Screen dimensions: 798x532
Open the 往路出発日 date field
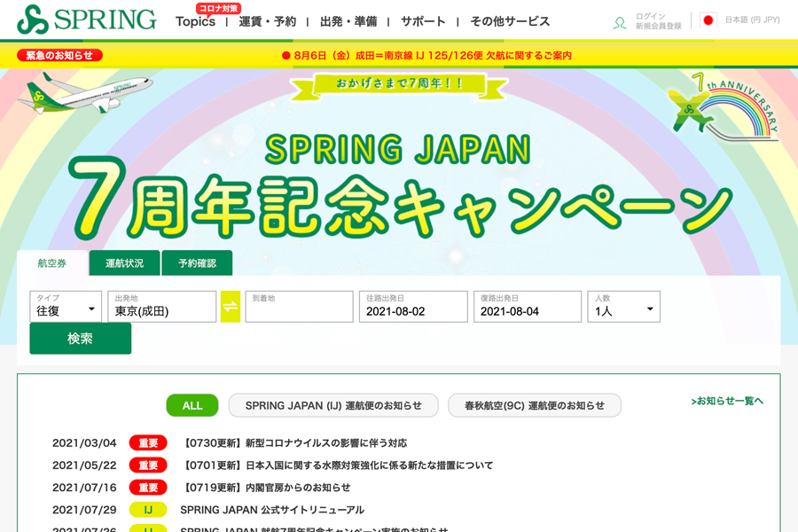pos(413,307)
